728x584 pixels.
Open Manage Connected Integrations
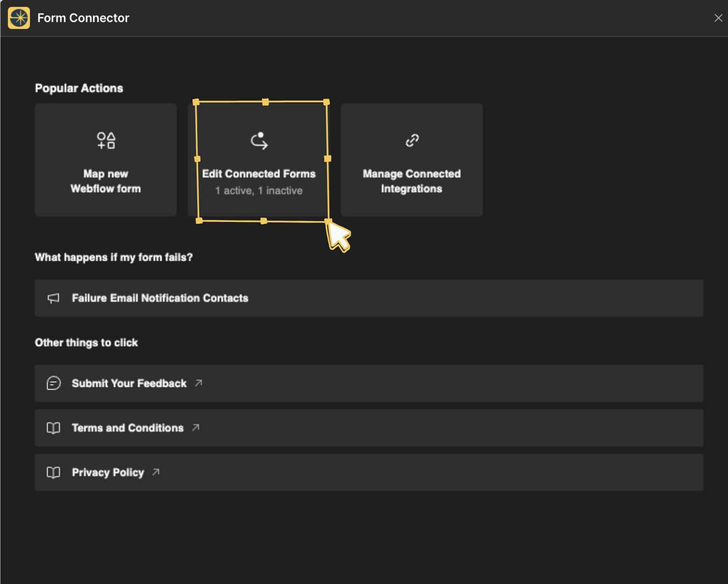pos(412,181)
